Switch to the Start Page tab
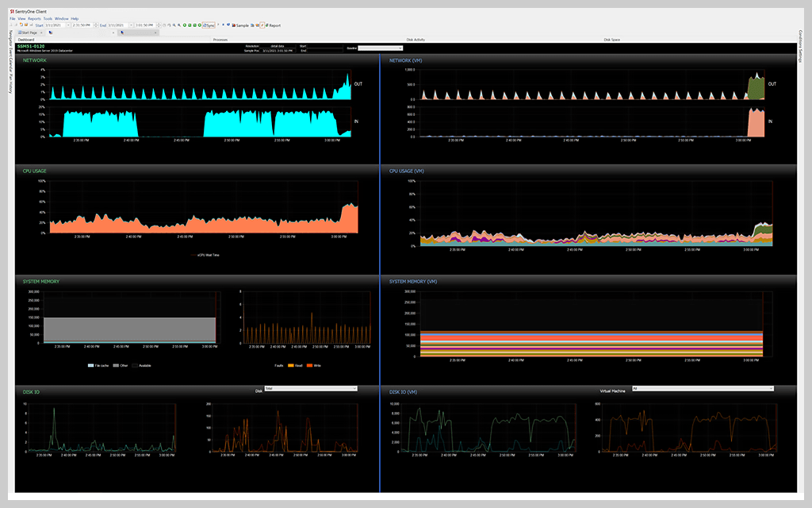The width and height of the screenshot is (812, 508). coord(29,33)
